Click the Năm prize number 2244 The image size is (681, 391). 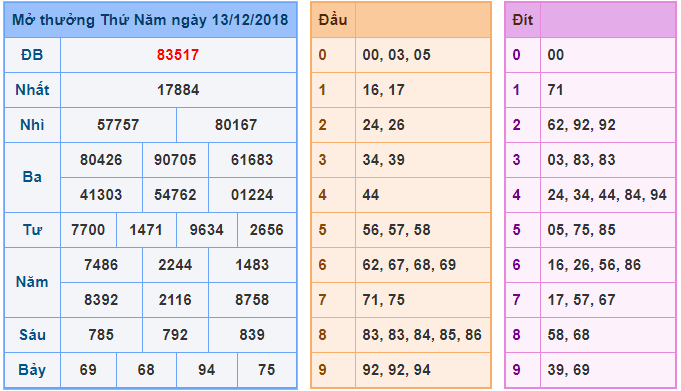pos(175,265)
